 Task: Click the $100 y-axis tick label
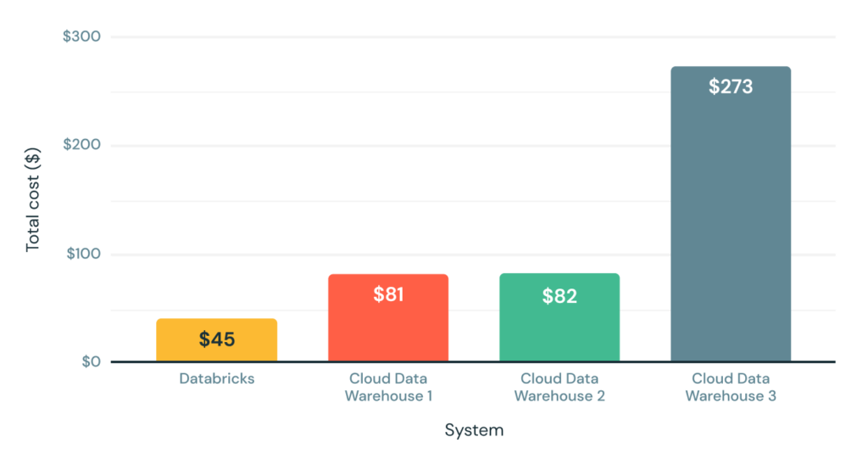[81, 254]
